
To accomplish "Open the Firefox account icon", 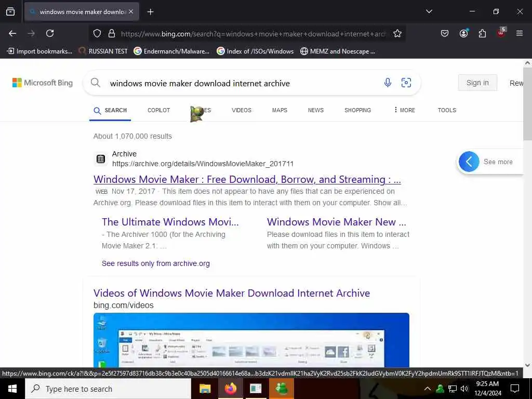I will click(463, 33).
